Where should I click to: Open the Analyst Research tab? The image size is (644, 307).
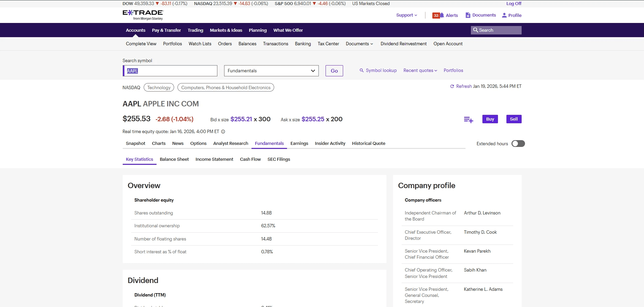[231, 144]
